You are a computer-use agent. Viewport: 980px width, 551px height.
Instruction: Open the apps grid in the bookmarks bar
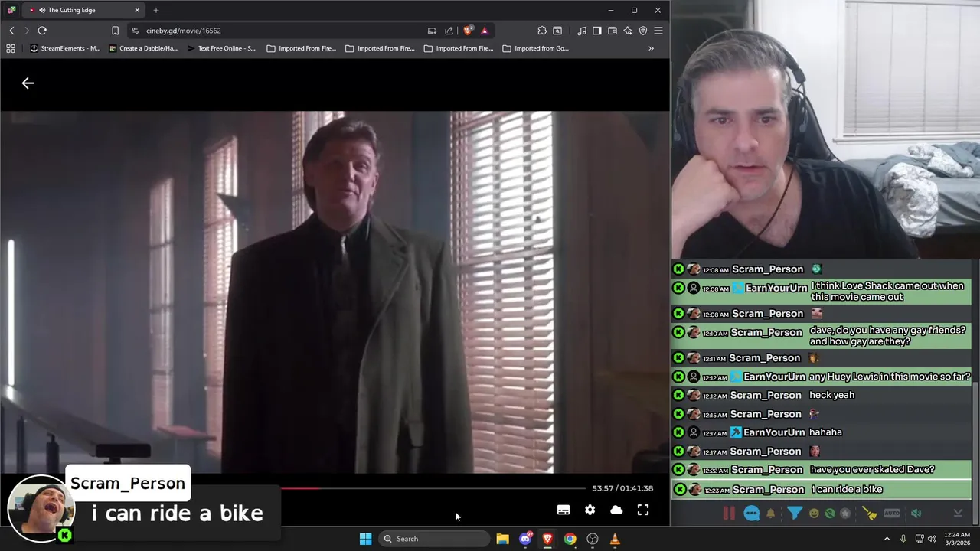[11, 48]
